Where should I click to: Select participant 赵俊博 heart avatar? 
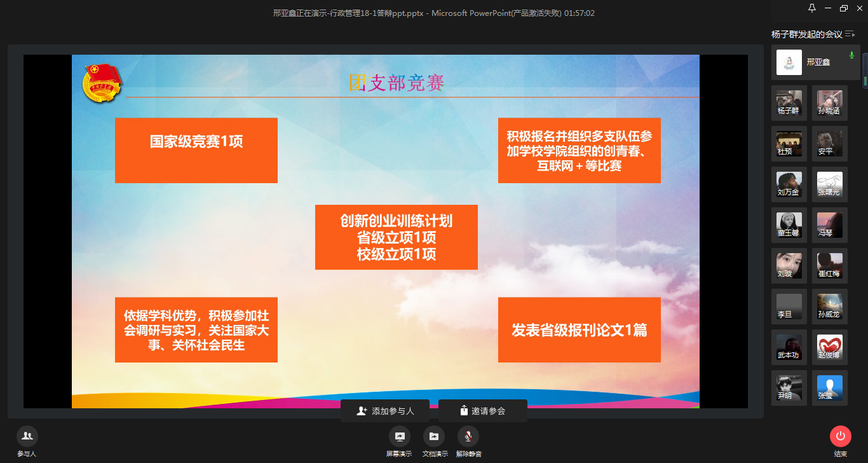pyautogui.click(x=829, y=347)
